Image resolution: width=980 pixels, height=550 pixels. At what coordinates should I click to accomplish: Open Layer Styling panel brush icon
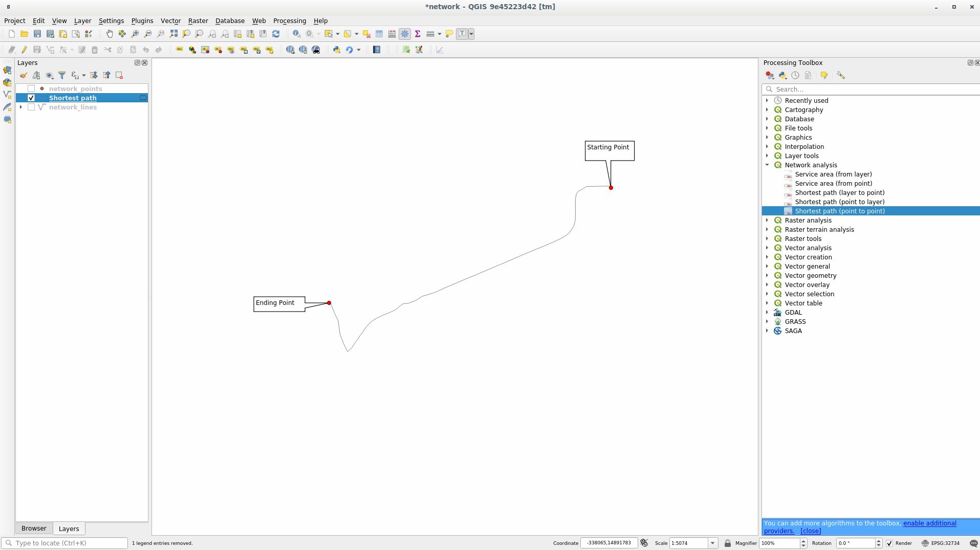24,75
